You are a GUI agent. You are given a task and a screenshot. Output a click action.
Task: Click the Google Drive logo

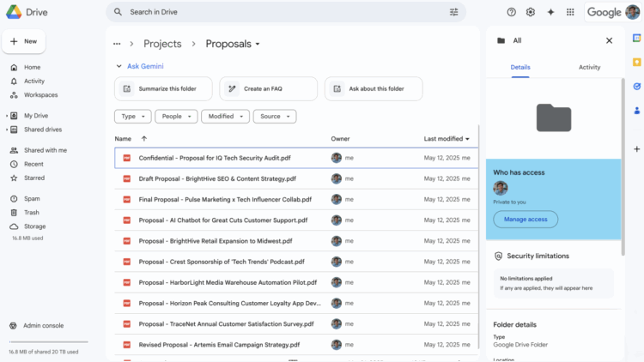(14, 12)
